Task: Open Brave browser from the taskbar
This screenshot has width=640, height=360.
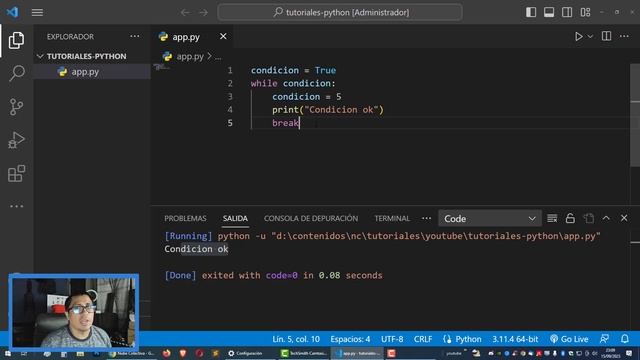Action: pos(182,353)
